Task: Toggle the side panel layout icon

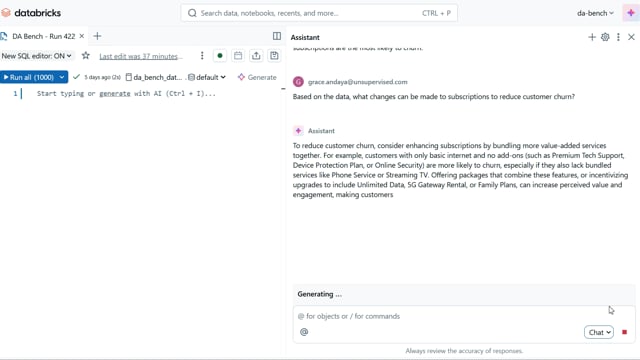Action: coord(277,36)
